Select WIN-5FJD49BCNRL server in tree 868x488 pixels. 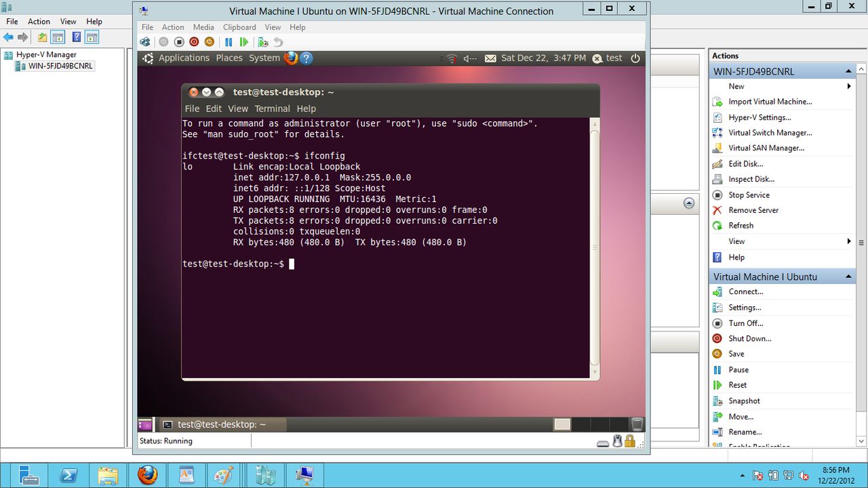pyautogui.click(x=60, y=66)
